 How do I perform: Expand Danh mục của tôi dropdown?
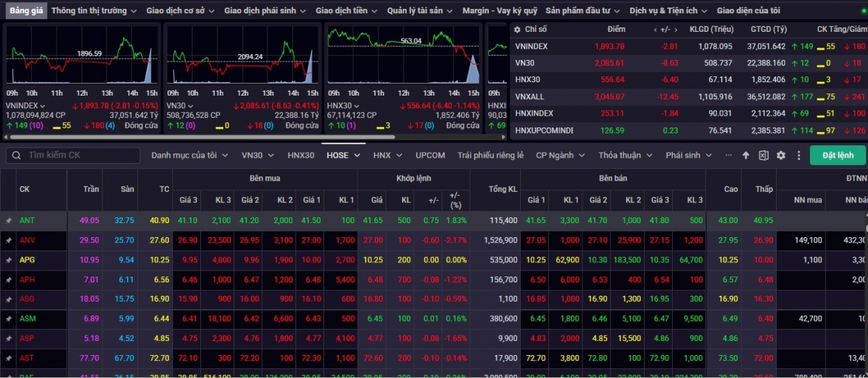(225, 156)
